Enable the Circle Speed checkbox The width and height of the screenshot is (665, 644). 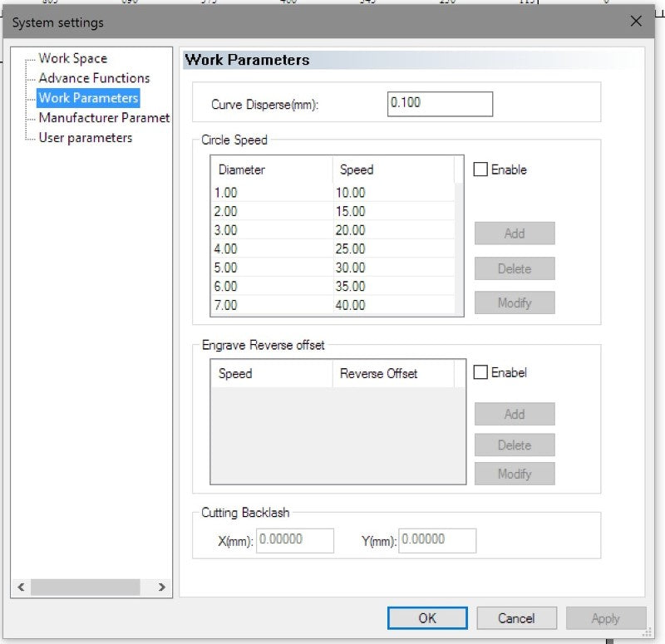click(x=480, y=170)
